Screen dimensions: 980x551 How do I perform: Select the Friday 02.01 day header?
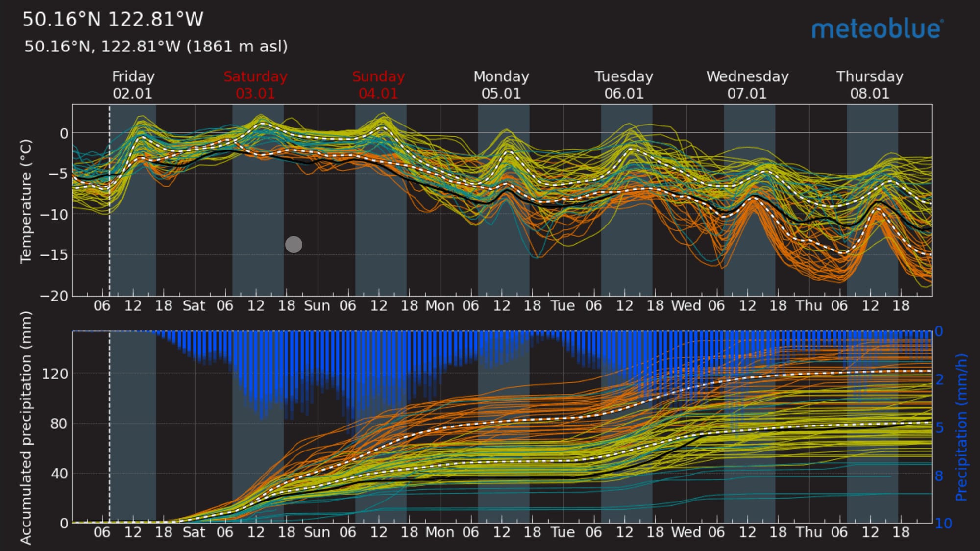133,85
